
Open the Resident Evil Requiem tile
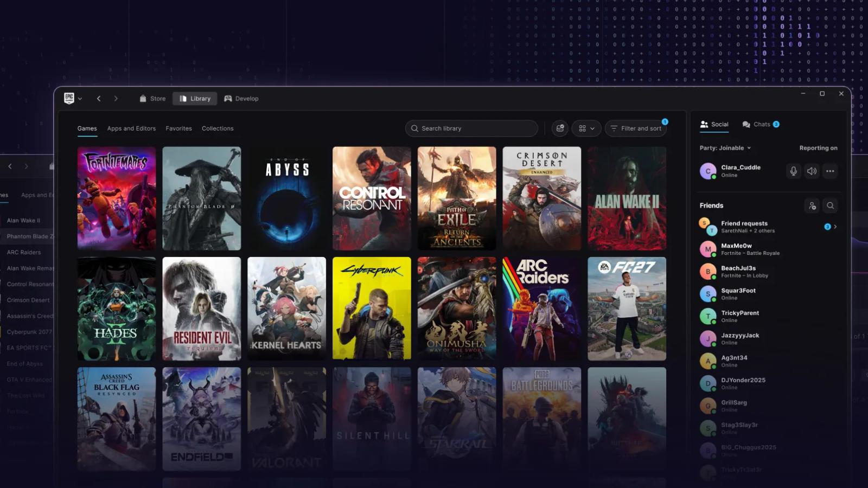click(202, 309)
